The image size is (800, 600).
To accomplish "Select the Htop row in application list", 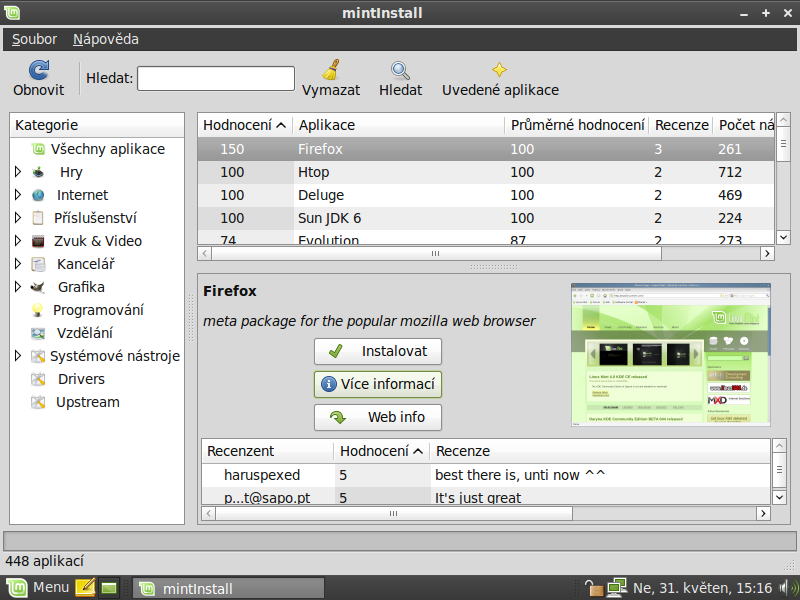I will coord(486,172).
